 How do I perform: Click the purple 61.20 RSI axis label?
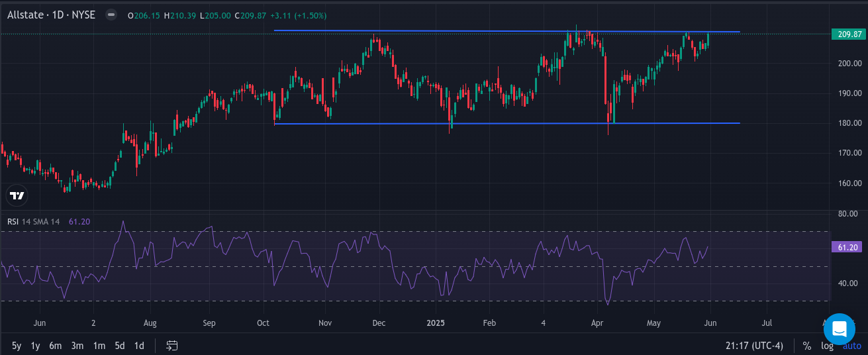tap(847, 247)
